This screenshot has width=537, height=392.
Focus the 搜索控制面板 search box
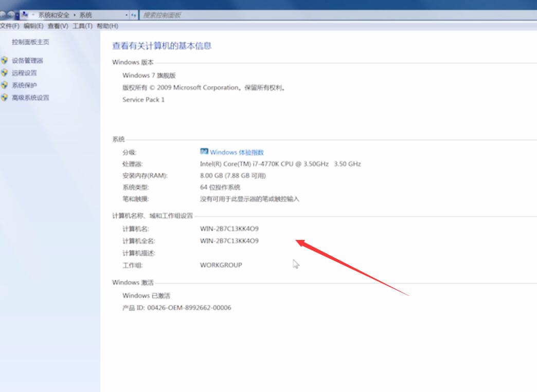pyautogui.click(x=337, y=15)
